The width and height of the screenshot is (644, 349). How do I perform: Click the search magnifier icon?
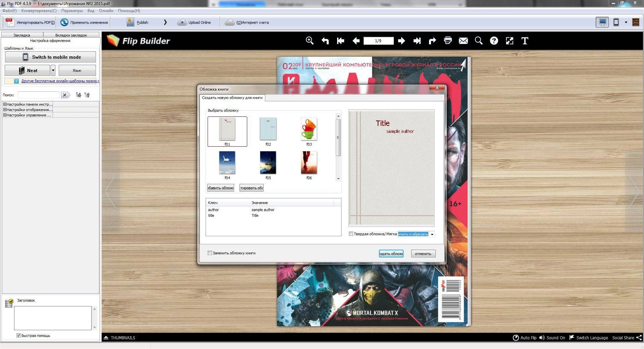(479, 41)
